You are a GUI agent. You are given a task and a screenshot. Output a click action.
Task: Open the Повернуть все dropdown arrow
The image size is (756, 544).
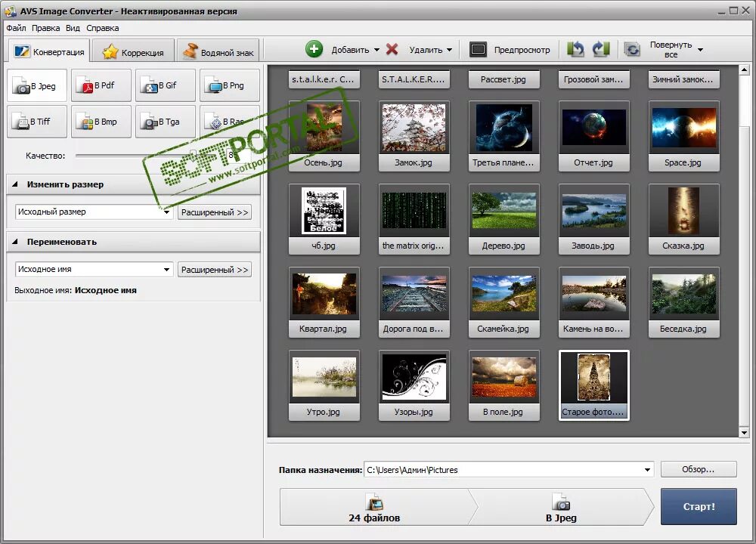click(701, 50)
